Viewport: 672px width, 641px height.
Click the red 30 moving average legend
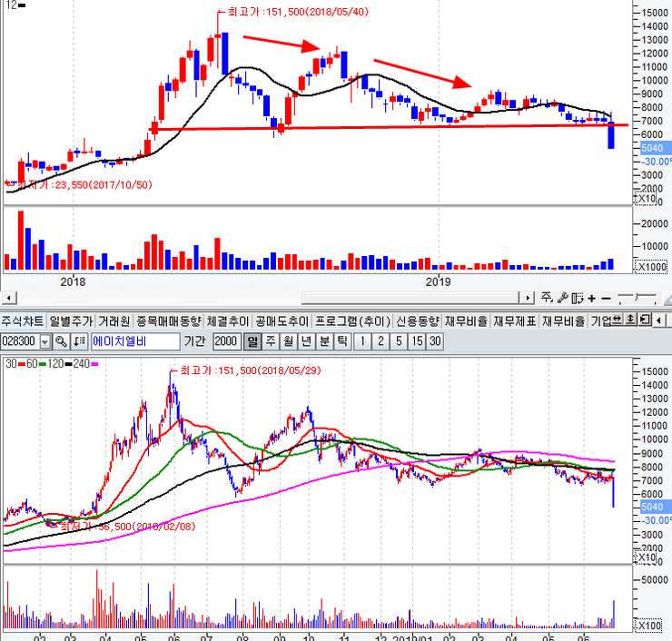tap(15, 364)
